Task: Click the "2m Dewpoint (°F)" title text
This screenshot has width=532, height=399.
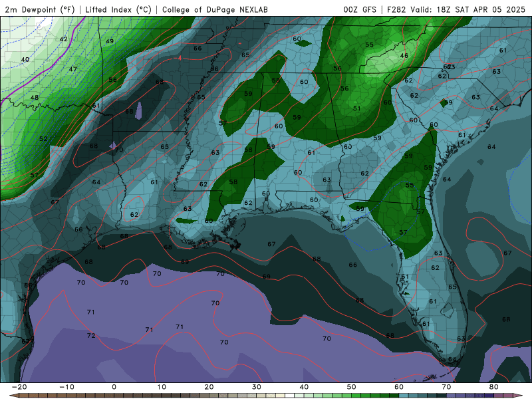Action: coord(39,9)
